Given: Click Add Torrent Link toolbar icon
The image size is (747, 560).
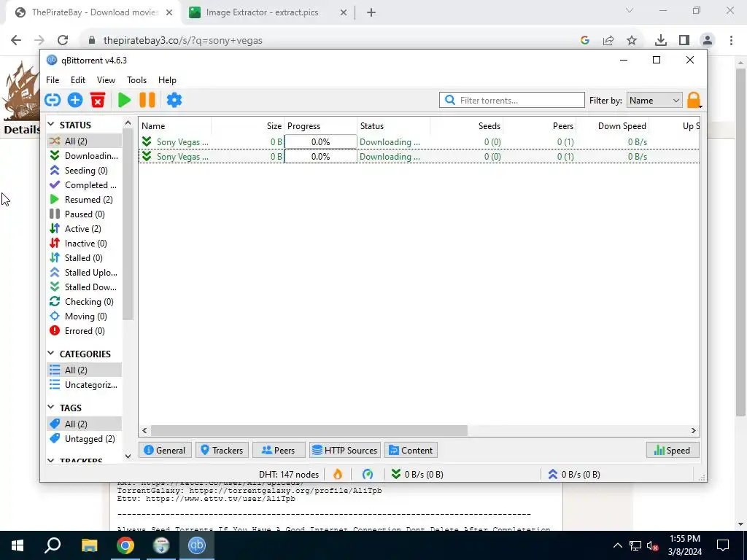Looking at the screenshot, I should coord(53,100).
